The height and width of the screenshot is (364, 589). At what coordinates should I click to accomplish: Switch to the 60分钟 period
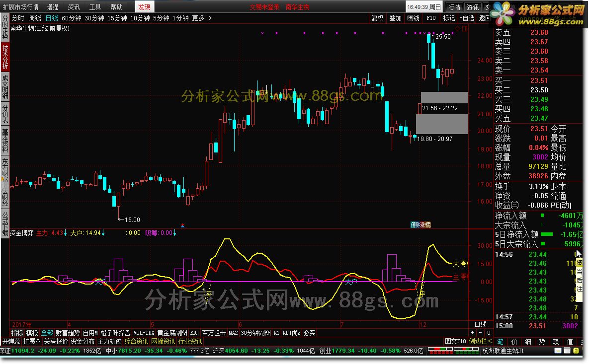click(72, 18)
